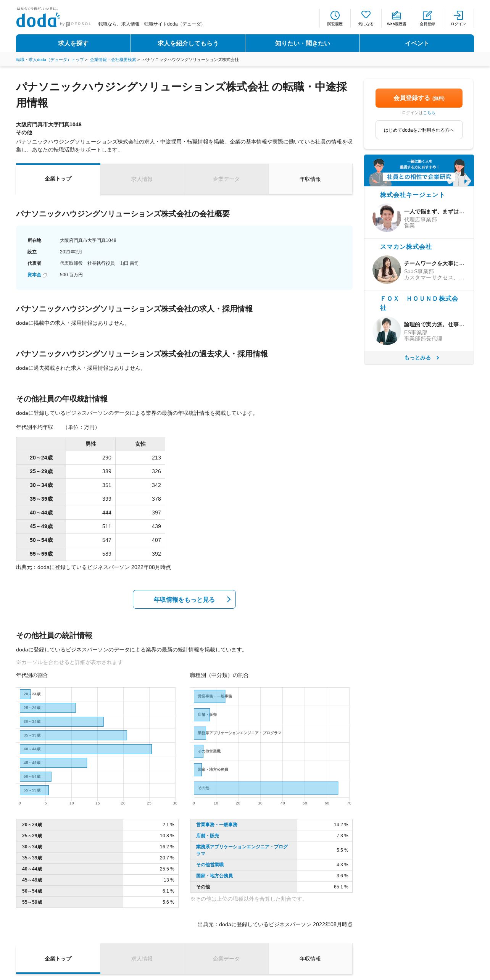This screenshot has width=490, height=980.
Task: Click 論理的で実力派。仕事… headline
Action: [434, 324]
